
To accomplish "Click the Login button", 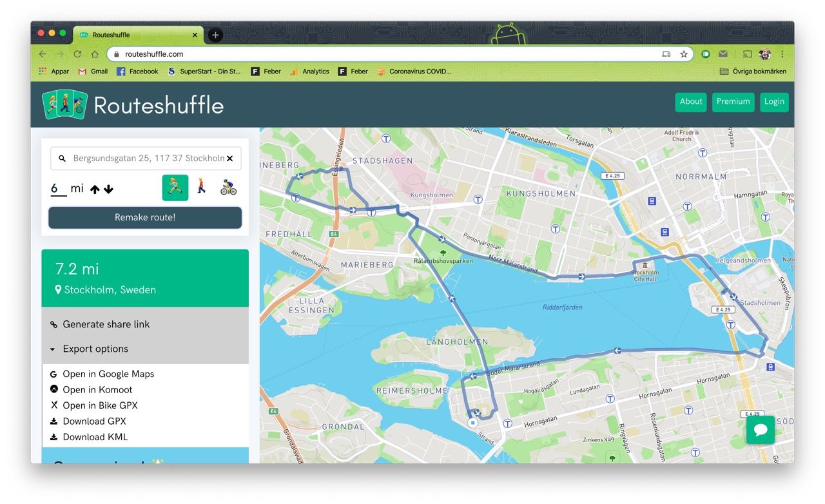I will tap(774, 102).
